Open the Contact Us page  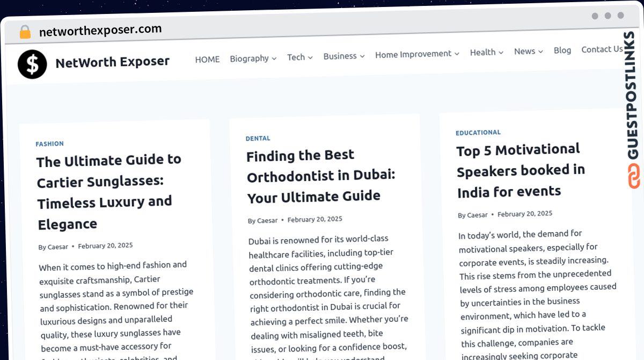(602, 49)
